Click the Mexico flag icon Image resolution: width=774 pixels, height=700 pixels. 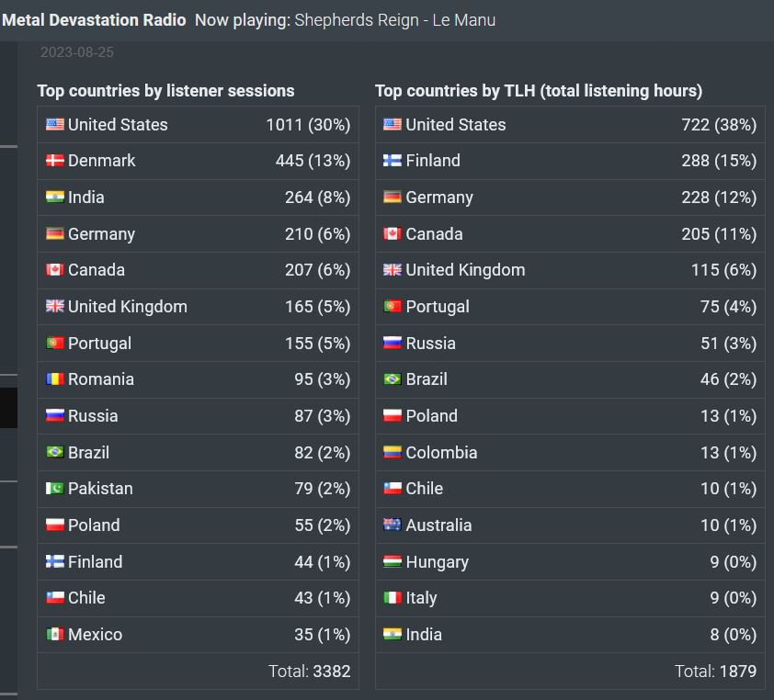click(55, 634)
